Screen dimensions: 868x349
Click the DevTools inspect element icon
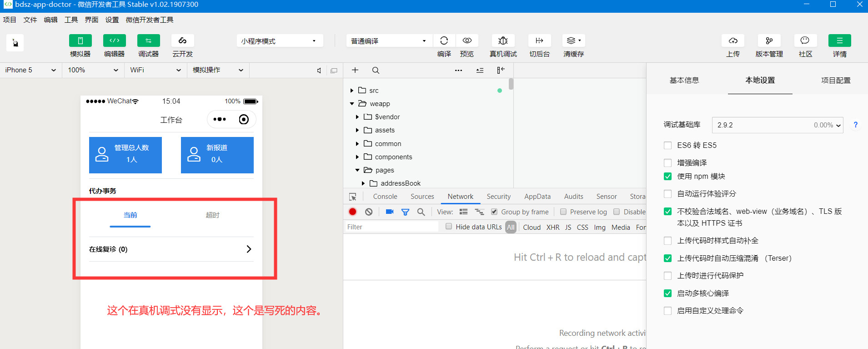point(353,197)
